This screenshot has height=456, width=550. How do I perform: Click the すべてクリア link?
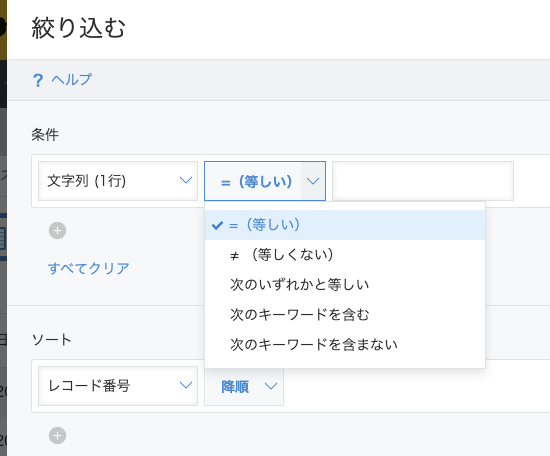pos(89,269)
